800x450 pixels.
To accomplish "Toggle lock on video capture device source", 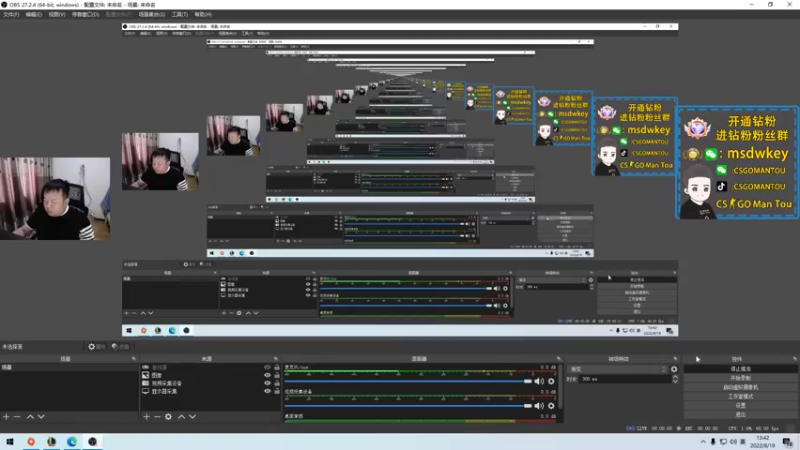I will tap(277, 383).
